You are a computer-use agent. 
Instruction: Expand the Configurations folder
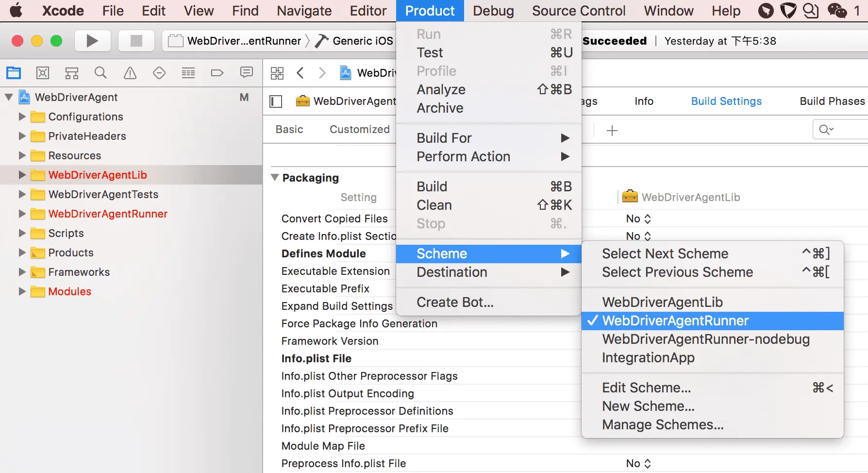pyautogui.click(x=22, y=117)
